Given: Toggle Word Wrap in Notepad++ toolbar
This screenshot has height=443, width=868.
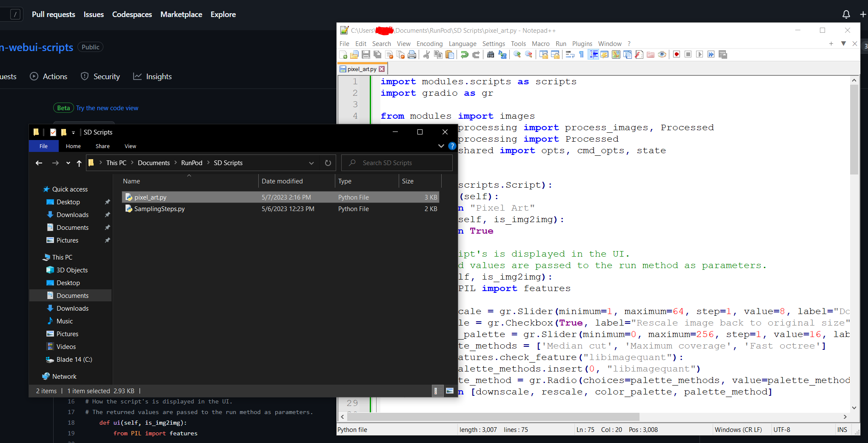Looking at the screenshot, I should 570,54.
